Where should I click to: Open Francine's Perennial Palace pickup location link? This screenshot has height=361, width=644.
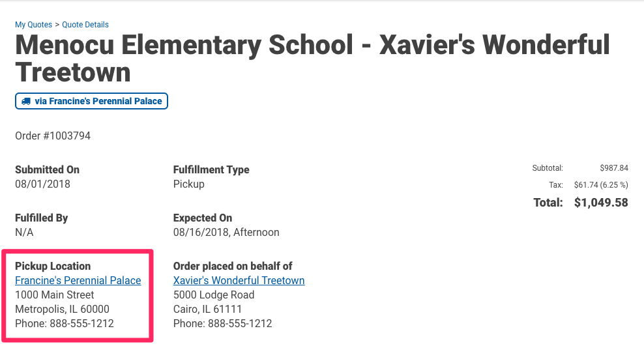pyautogui.click(x=78, y=280)
